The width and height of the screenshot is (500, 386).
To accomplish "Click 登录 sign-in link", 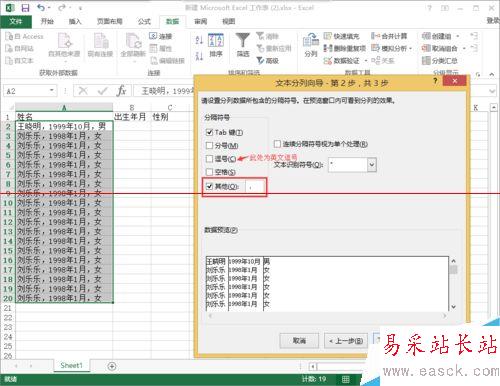I will tap(493, 21).
